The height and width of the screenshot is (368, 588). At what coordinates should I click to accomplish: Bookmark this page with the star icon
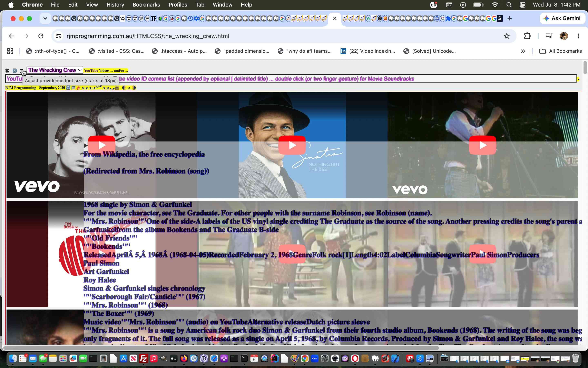pos(507,36)
